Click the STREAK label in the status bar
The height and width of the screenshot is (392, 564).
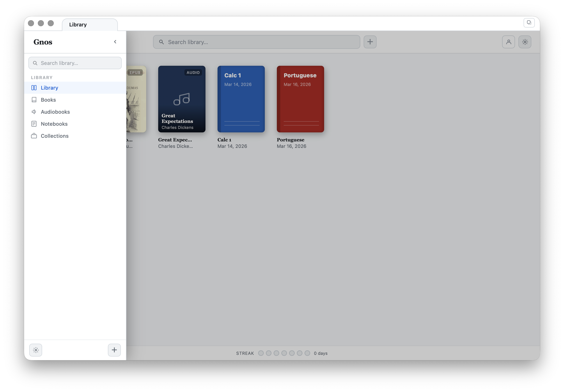pos(245,353)
